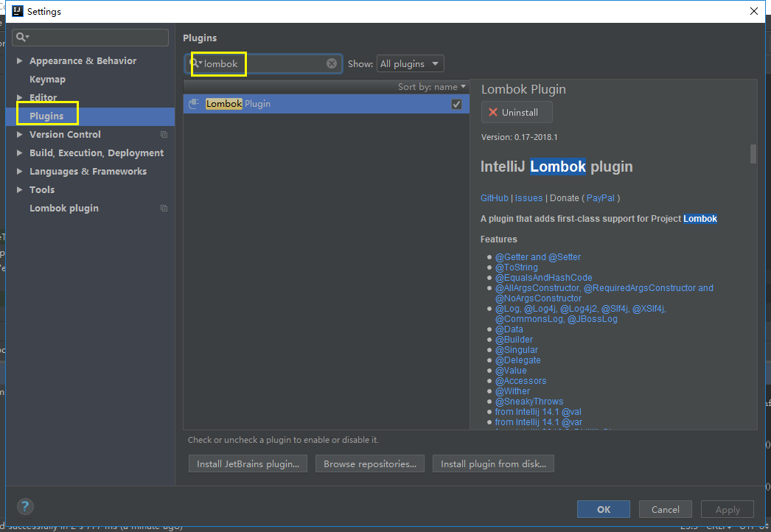771x532 pixels.
Task: Click the settings search magnifier icon
Action: (22, 38)
